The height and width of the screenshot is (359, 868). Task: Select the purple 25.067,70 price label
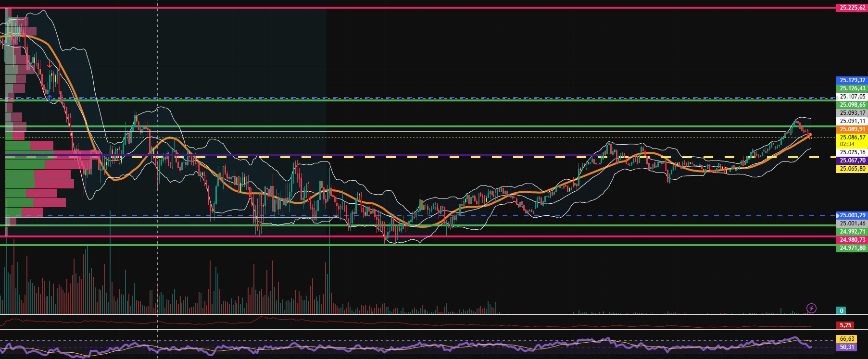coord(852,161)
